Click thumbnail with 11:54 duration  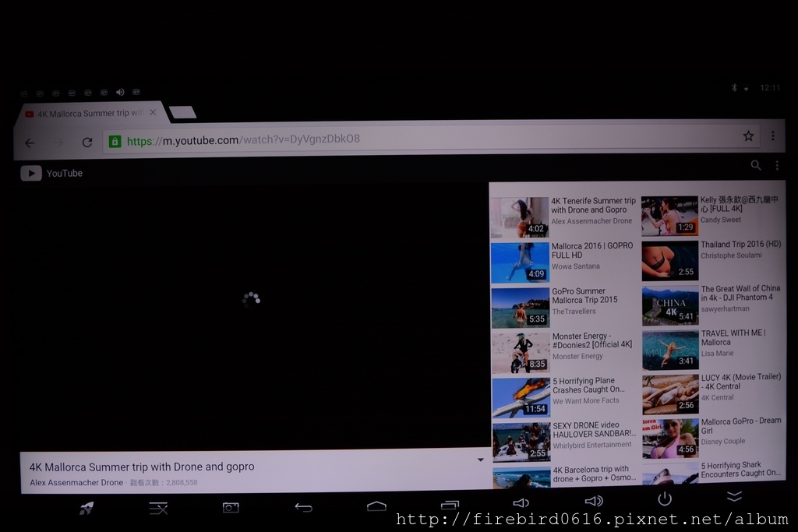(521, 398)
